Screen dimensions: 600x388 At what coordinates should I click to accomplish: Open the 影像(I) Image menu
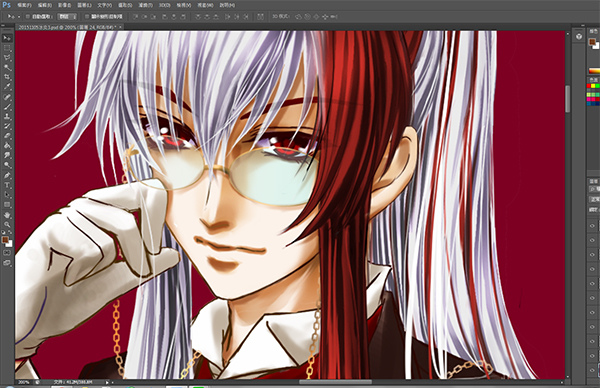tap(64, 5)
